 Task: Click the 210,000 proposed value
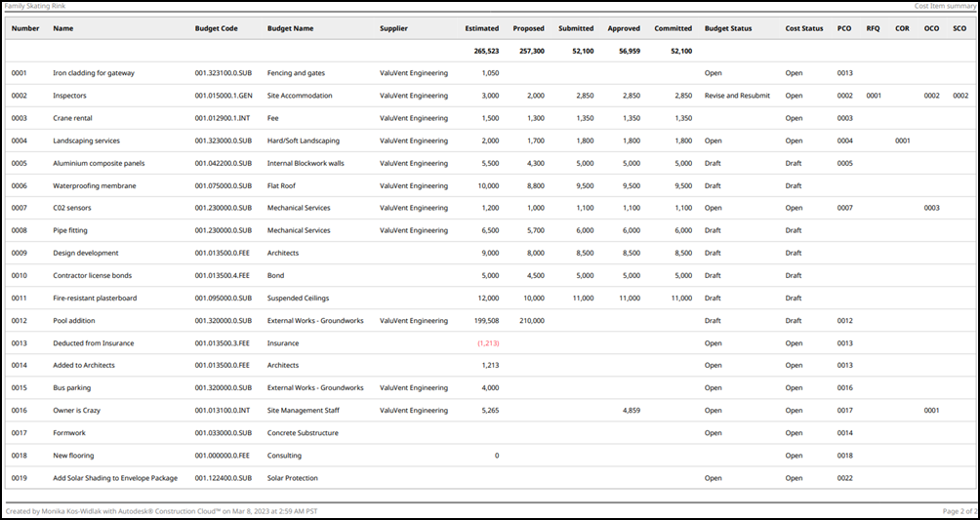[532, 321]
